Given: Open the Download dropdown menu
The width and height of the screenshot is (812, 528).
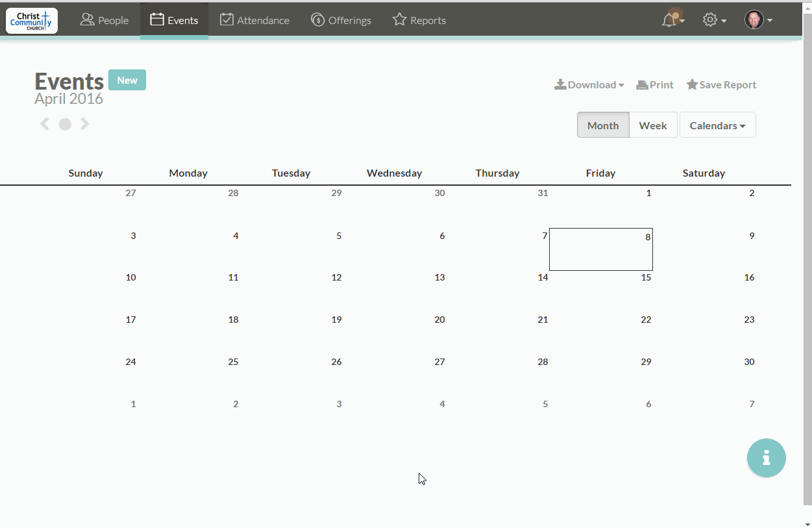Looking at the screenshot, I should [x=589, y=85].
